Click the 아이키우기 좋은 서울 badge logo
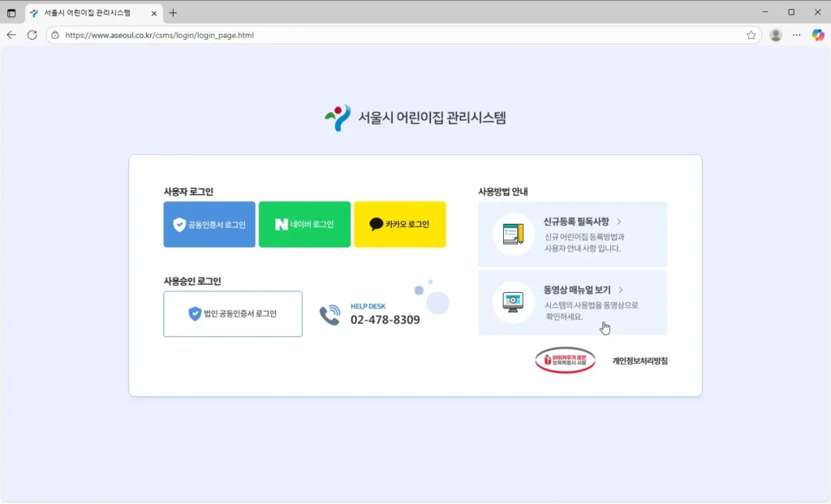This screenshot has height=504, width=831. click(x=565, y=360)
